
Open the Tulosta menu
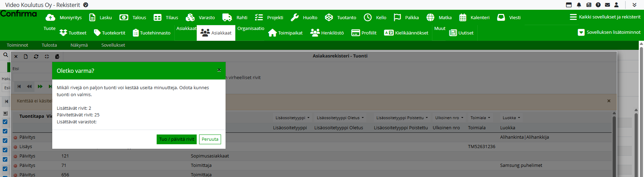coord(49,45)
